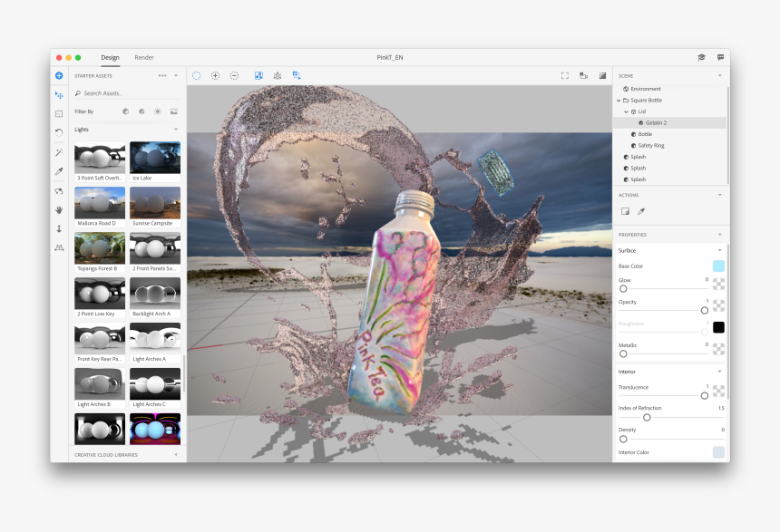Select the Select and Move tool
The width and height of the screenshot is (780, 532).
pyautogui.click(x=59, y=95)
